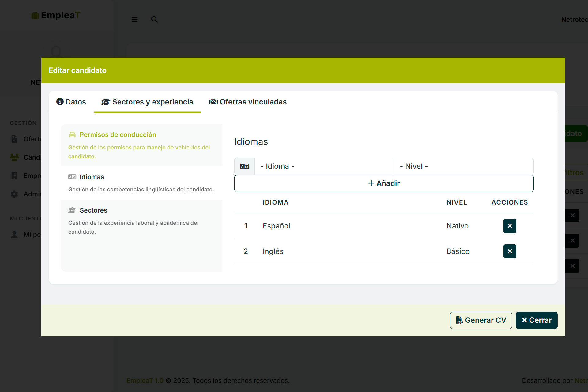
Task: Click the Ofertas sidebar icon
Action: tap(14, 139)
